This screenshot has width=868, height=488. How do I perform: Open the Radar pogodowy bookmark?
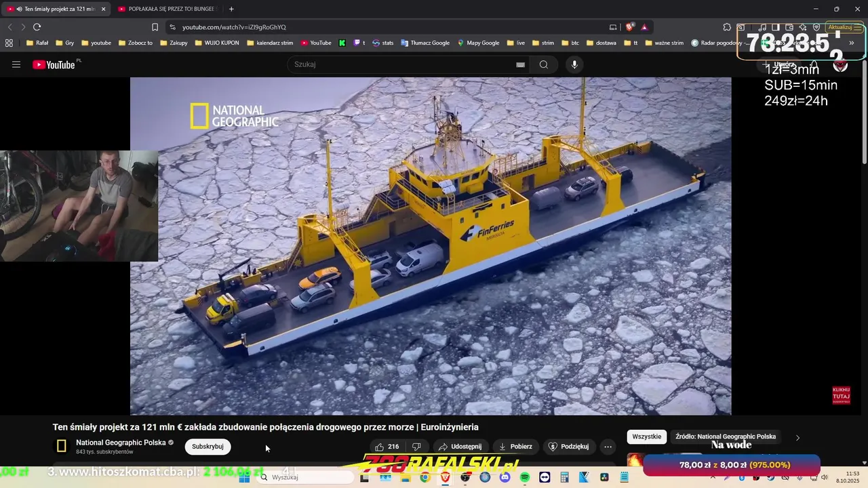(x=719, y=43)
